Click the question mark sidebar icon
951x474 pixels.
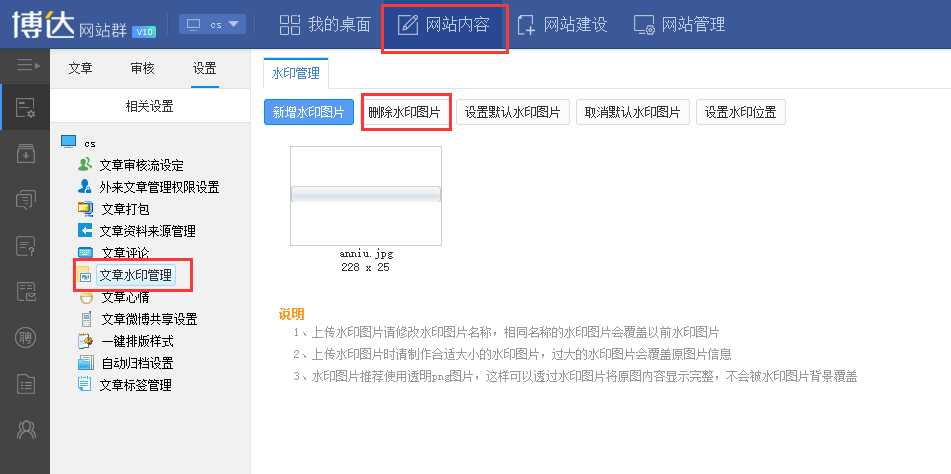tap(25, 246)
